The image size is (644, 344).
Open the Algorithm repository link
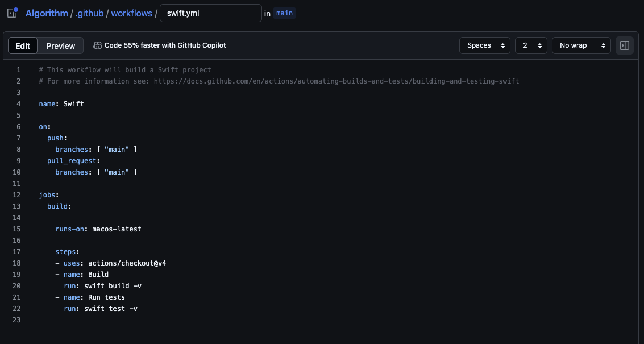pos(47,13)
